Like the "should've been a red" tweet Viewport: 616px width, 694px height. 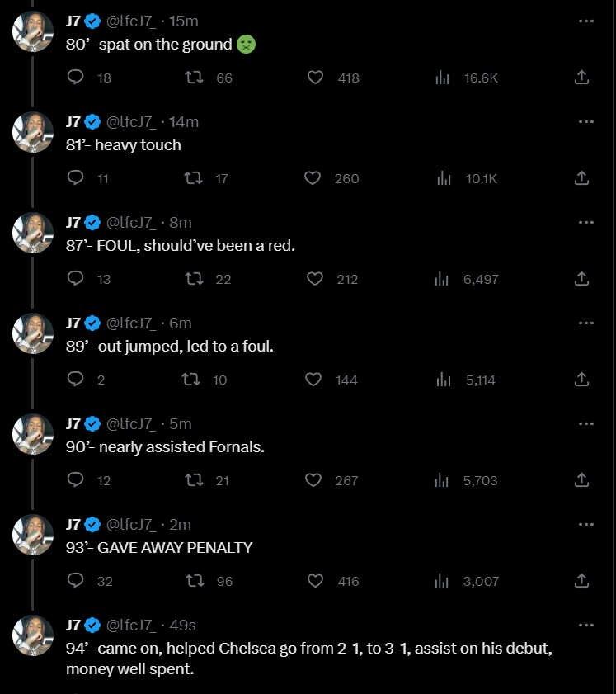pos(315,279)
